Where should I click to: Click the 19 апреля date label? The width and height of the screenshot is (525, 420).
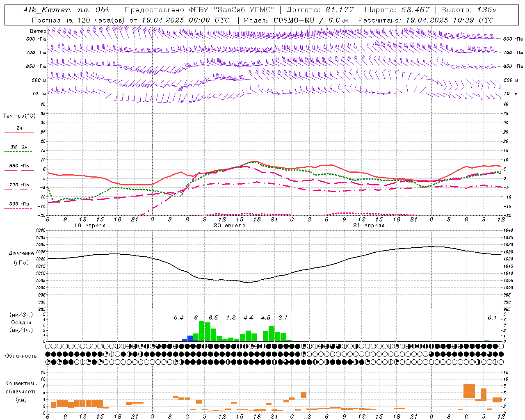point(90,226)
